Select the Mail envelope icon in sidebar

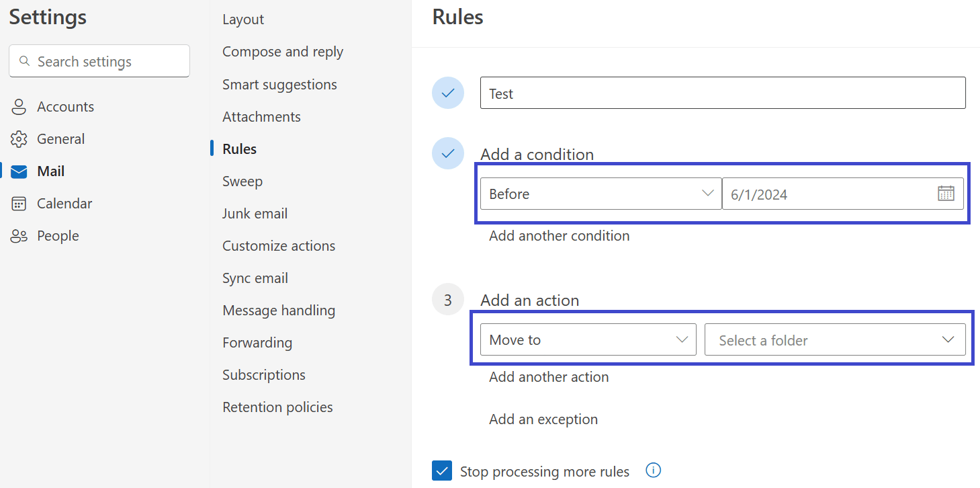click(17, 171)
